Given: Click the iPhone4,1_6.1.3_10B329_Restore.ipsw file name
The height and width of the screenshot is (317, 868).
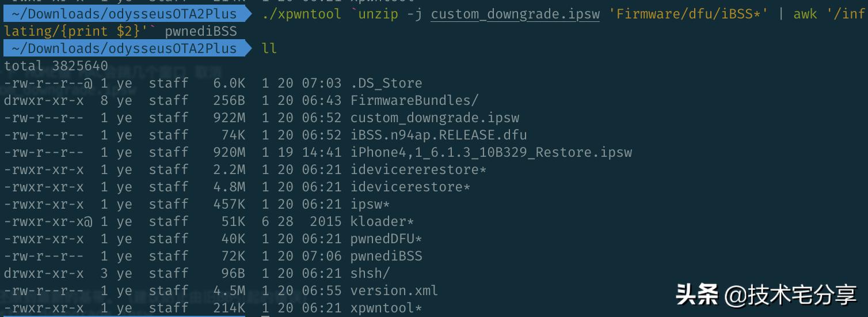Looking at the screenshot, I should [x=491, y=152].
